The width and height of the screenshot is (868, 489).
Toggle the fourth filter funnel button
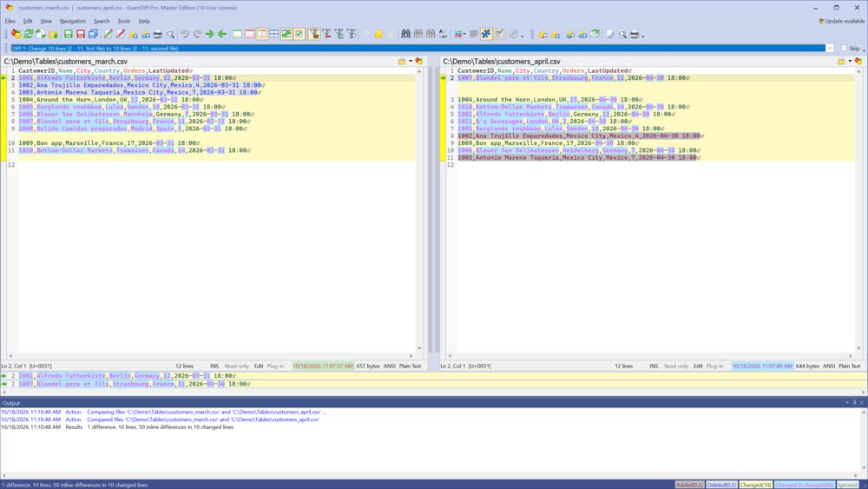click(352, 35)
